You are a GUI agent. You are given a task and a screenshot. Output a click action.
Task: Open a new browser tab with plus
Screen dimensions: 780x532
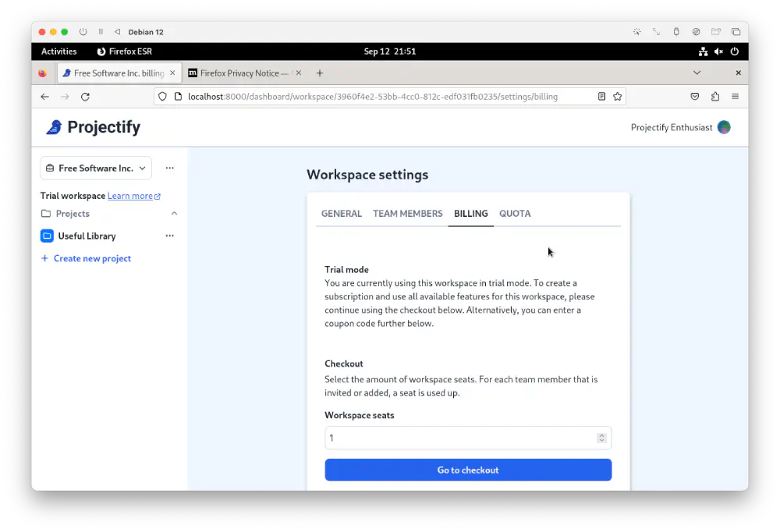pos(320,73)
